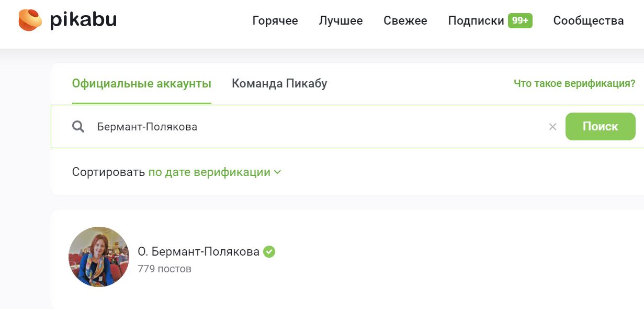
Task: Select the Официальные аккаунты tab
Action: tap(142, 84)
